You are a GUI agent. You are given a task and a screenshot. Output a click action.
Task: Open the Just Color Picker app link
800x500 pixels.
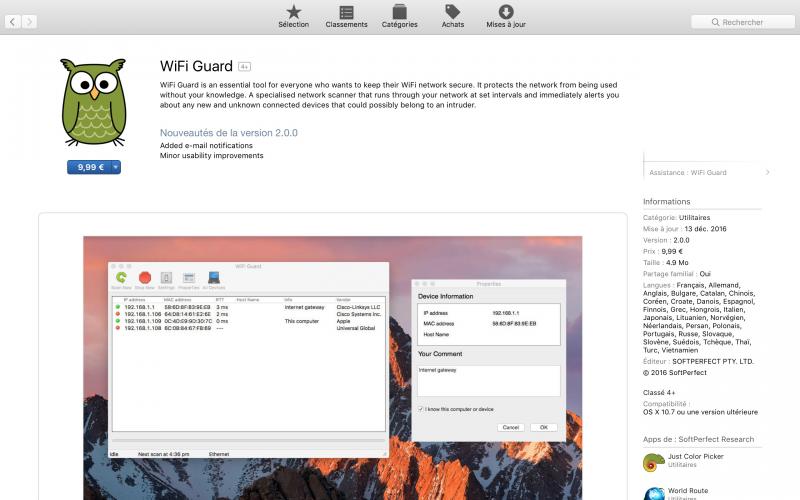[696, 456]
